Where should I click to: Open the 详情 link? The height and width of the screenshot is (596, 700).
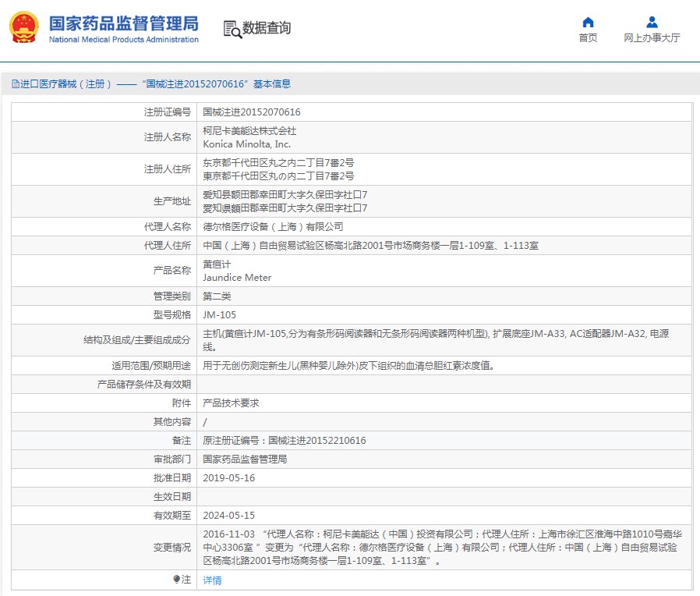(212, 580)
